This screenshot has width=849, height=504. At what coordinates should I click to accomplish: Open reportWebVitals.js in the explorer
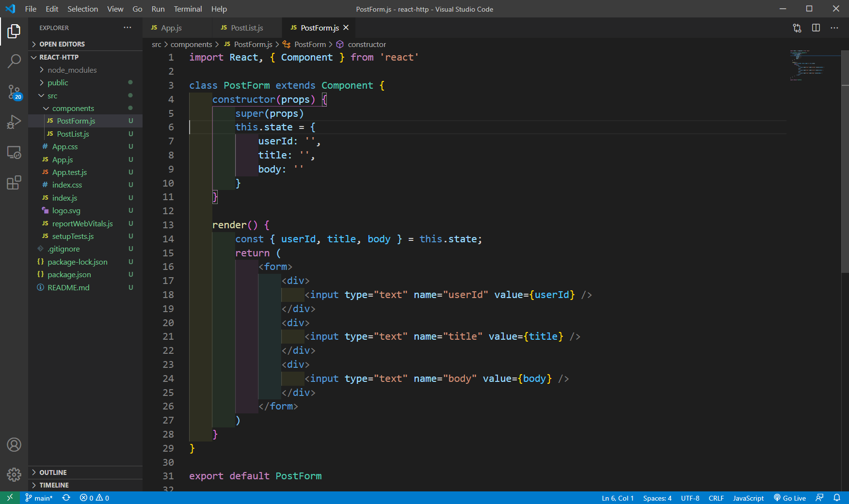coord(85,223)
